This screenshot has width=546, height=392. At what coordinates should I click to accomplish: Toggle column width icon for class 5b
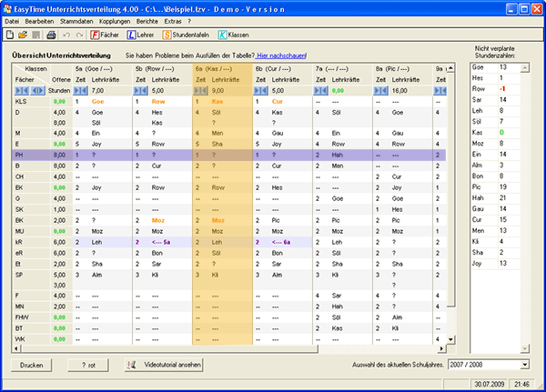pos(141,91)
